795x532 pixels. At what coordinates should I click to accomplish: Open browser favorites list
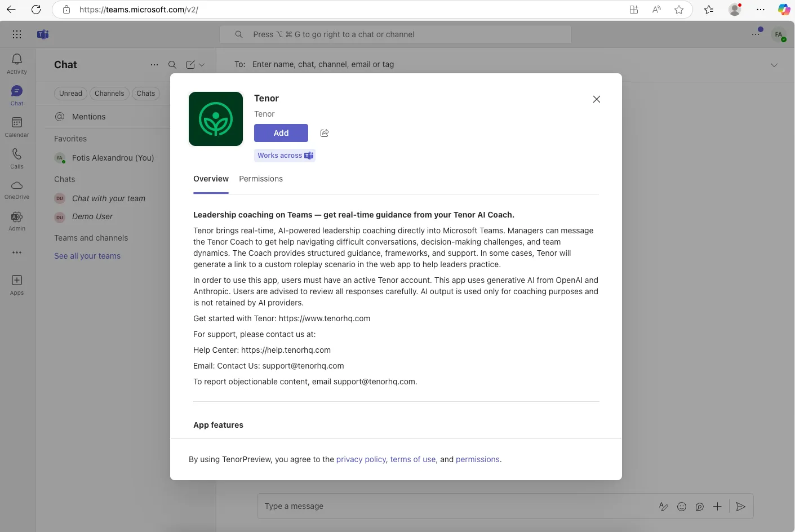point(709,10)
